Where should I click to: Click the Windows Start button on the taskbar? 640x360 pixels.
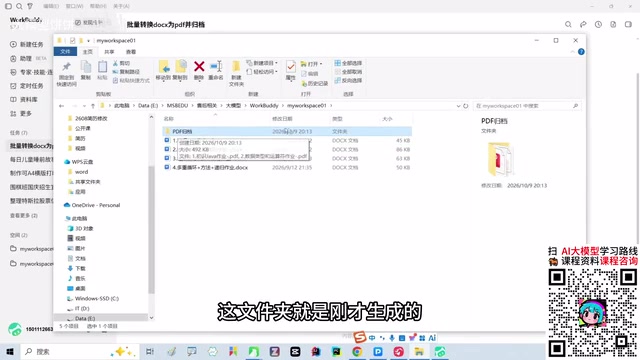tap(10, 351)
